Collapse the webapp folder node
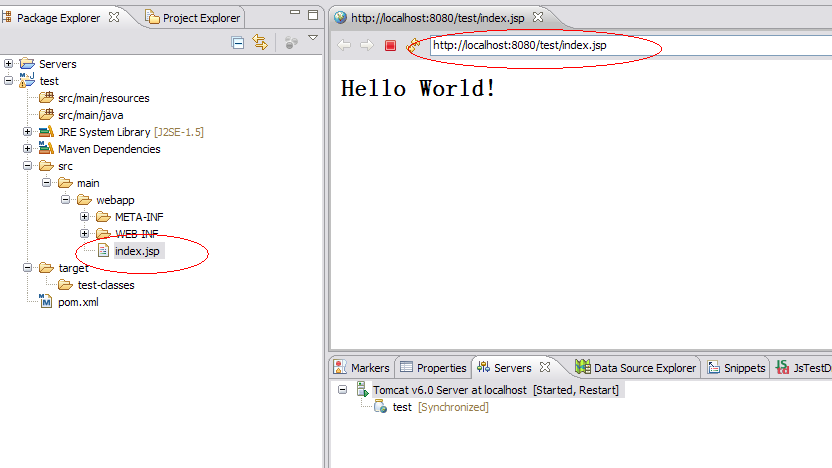832x468 pixels. pos(65,200)
